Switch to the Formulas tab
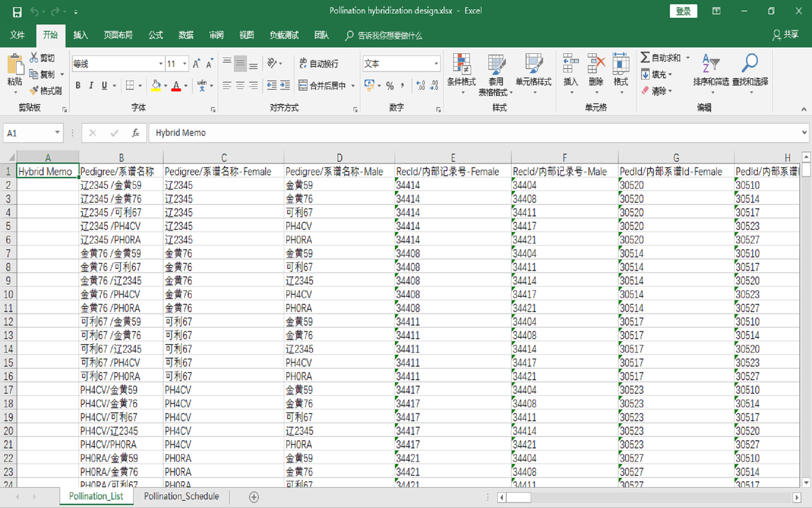 [x=156, y=35]
